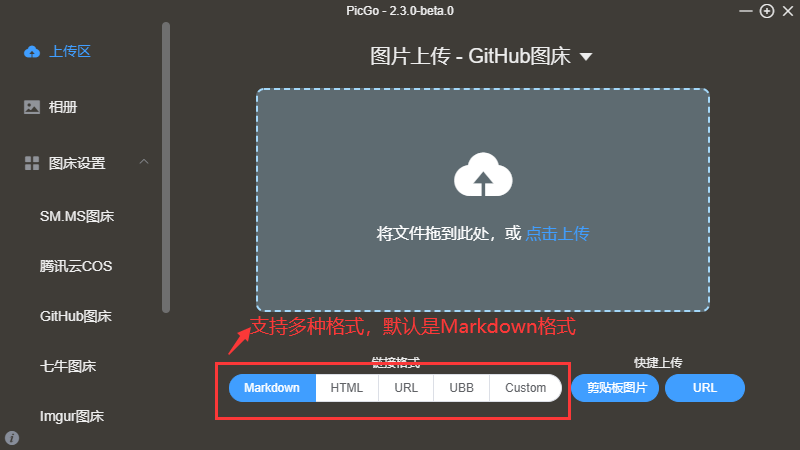Switch link format to HTML
The image size is (800, 450).
coord(347,388)
